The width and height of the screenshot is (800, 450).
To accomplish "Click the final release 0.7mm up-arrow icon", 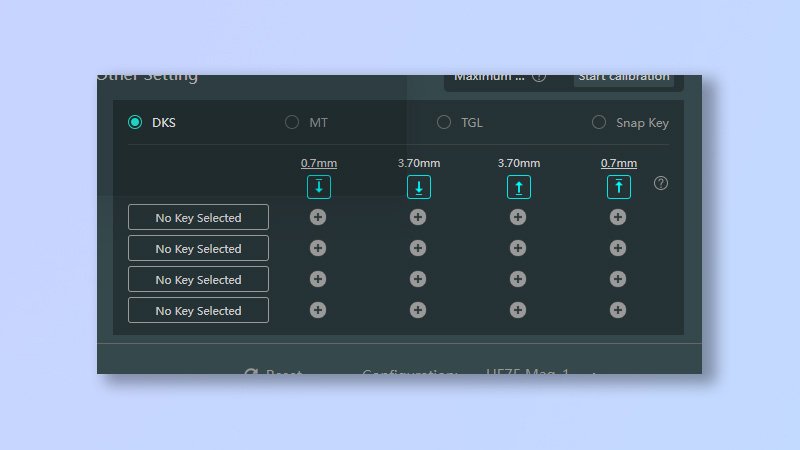I will click(x=619, y=187).
